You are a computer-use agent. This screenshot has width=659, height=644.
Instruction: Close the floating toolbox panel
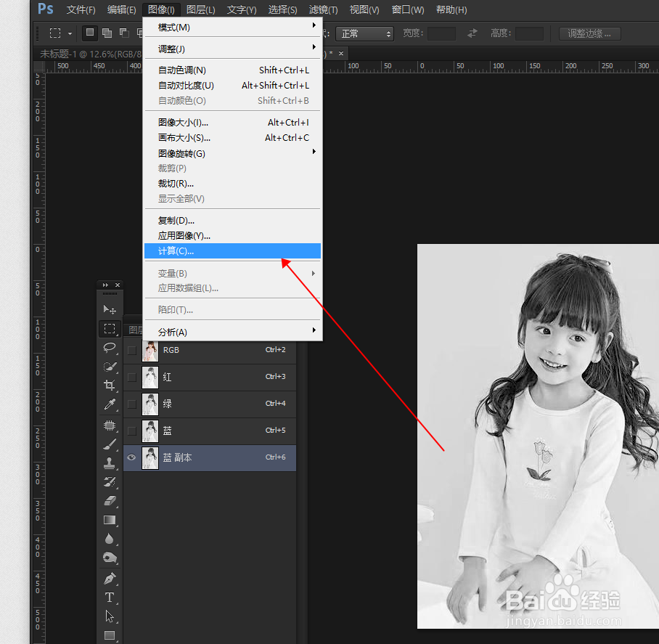pyautogui.click(x=118, y=285)
